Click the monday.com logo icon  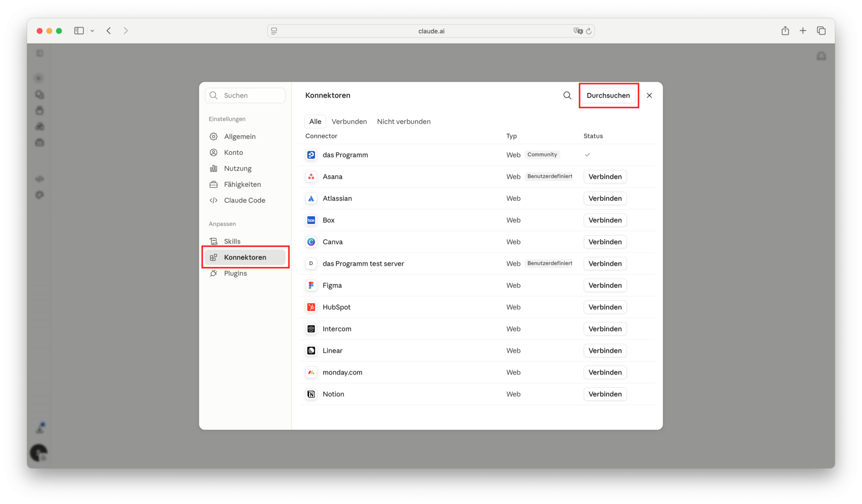tap(311, 373)
